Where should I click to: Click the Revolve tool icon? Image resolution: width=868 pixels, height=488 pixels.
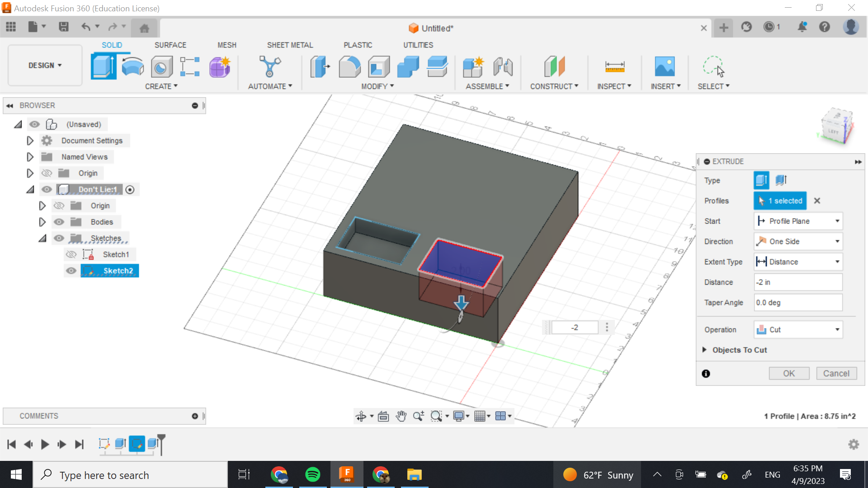click(132, 66)
